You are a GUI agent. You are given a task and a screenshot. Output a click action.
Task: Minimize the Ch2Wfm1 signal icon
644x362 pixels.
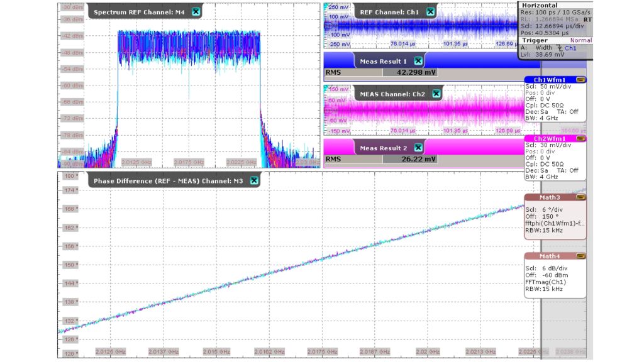coord(580,138)
